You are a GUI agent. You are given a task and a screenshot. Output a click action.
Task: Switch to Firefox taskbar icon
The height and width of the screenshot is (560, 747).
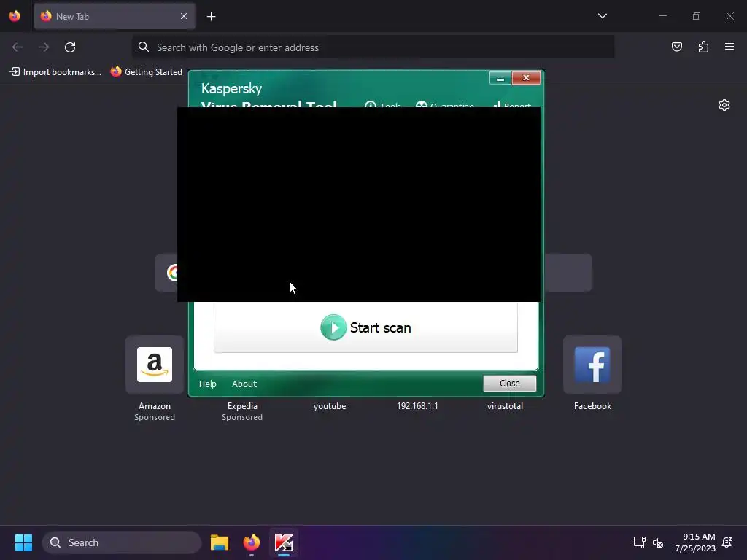tap(252, 542)
